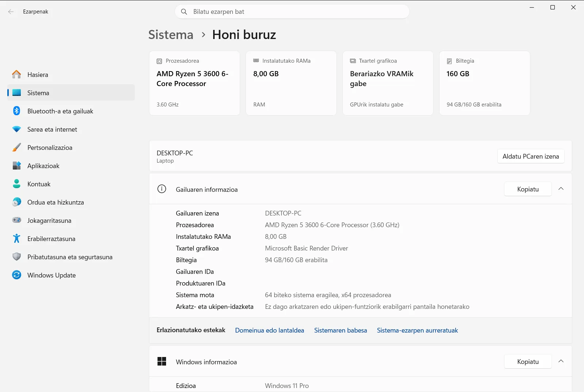Click the Kontuak user icon
Viewport: 584px width, 392px height.
(16, 184)
